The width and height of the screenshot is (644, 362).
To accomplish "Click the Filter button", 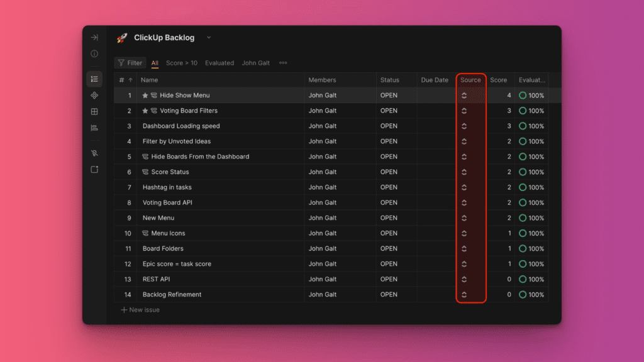I will [130, 63].
